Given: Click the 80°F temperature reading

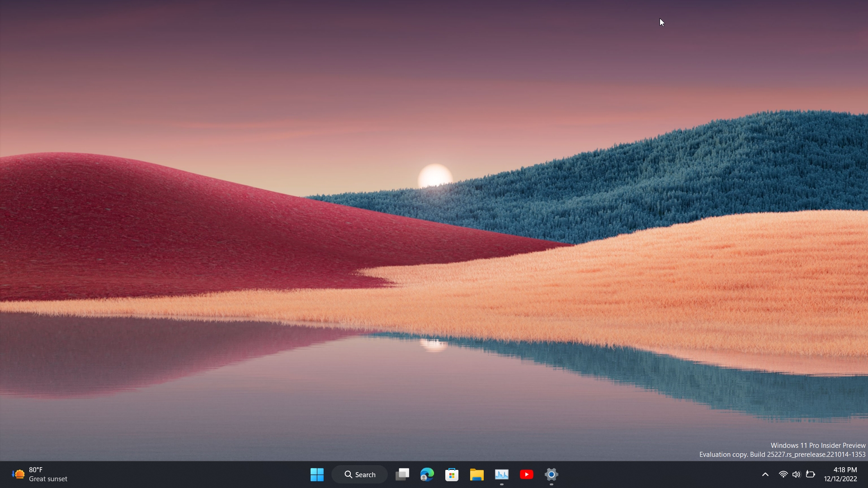Looking at the screenshot, I should coord(36,470).
